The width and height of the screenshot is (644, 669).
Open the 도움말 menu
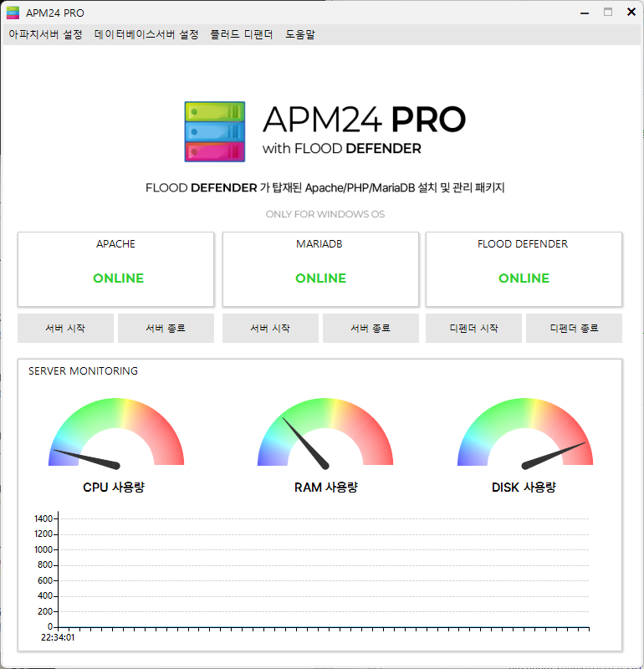tap(300, 34)
